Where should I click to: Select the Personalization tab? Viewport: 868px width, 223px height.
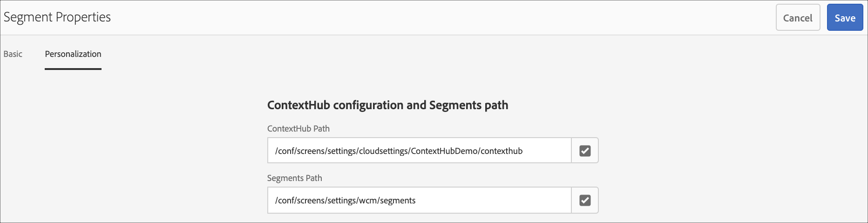pyautogui.click(x=73, y=54)
